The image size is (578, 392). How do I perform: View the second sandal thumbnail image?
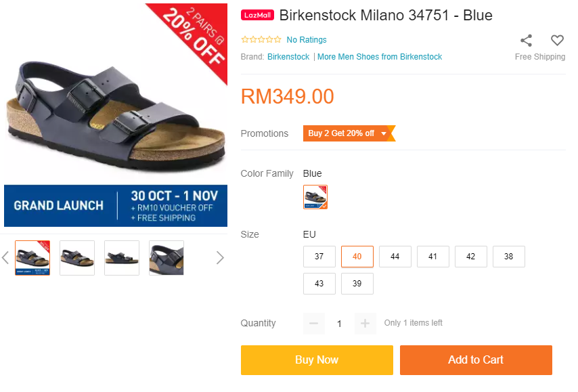click(x=77, y=258)
